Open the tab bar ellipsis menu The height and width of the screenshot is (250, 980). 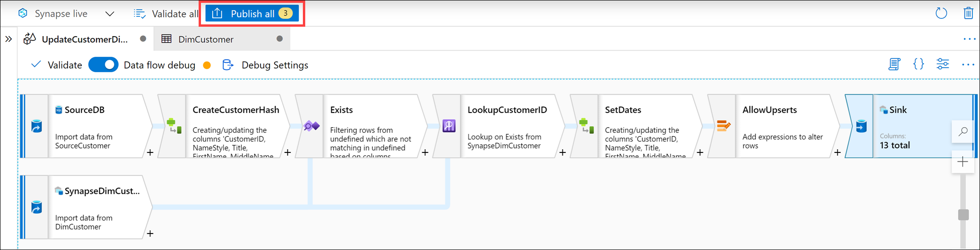(969, 39)
